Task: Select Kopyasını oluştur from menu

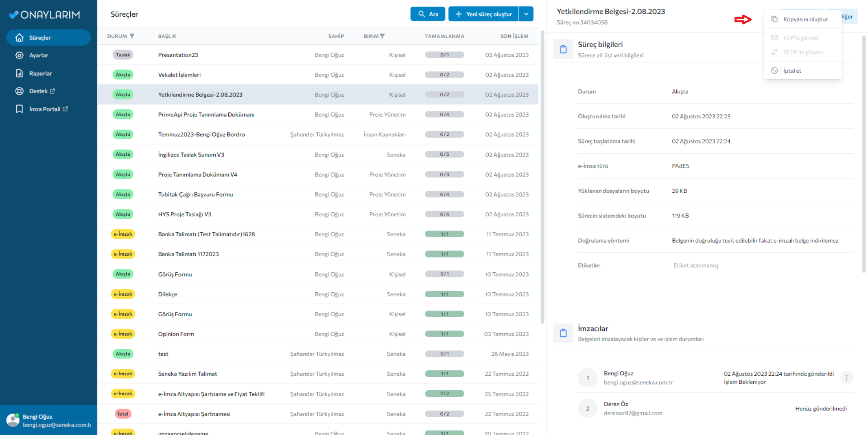Action: (805, 19)
